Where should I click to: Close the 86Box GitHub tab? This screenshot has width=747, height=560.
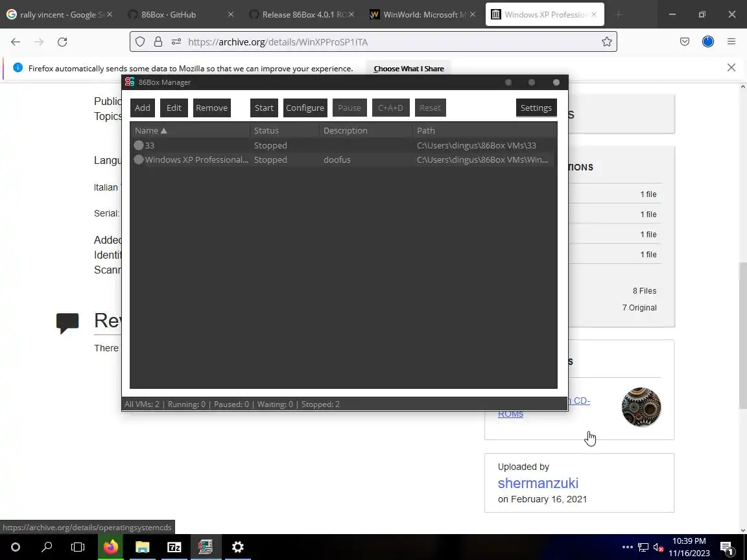pyautogui.click(x=231, y=15)
